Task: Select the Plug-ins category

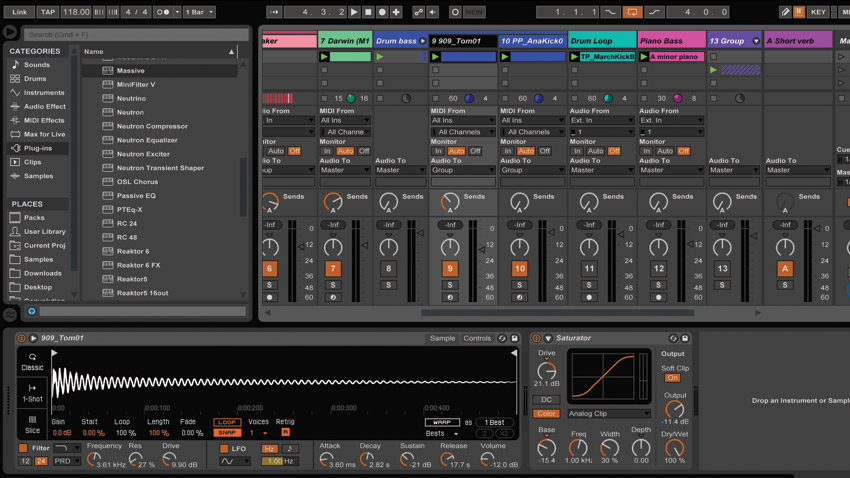Action: pos(37,148)
